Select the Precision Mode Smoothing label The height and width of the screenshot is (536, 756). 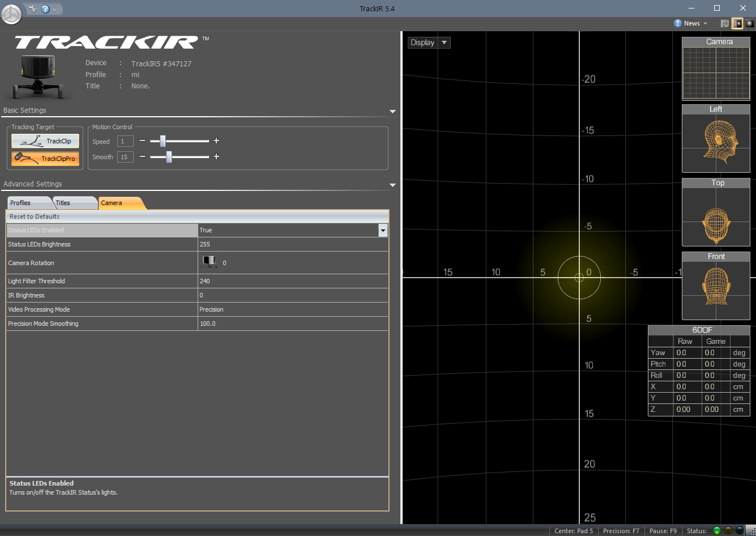click(x=43, y=324)
